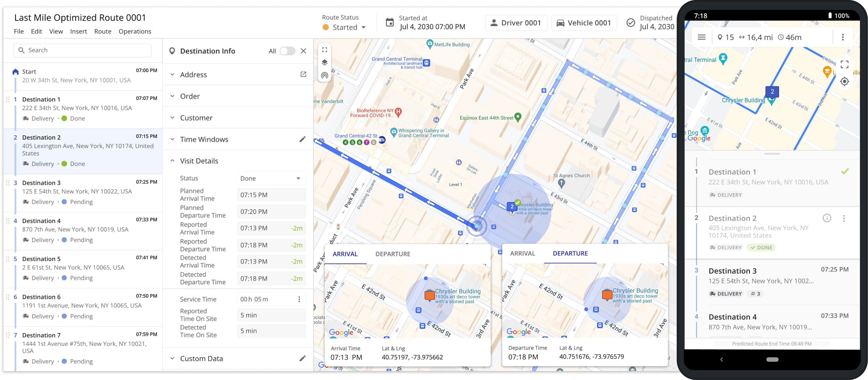Tap phone map recenter location icon
This screenshot has width=868, height=380.
pos(844,82)
